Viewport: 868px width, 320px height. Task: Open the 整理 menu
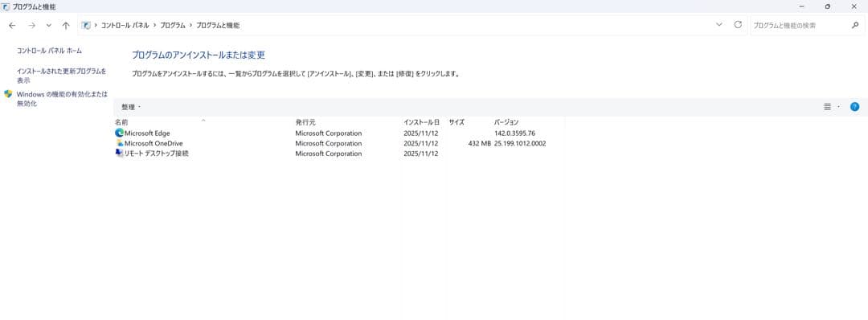[131, 107]
